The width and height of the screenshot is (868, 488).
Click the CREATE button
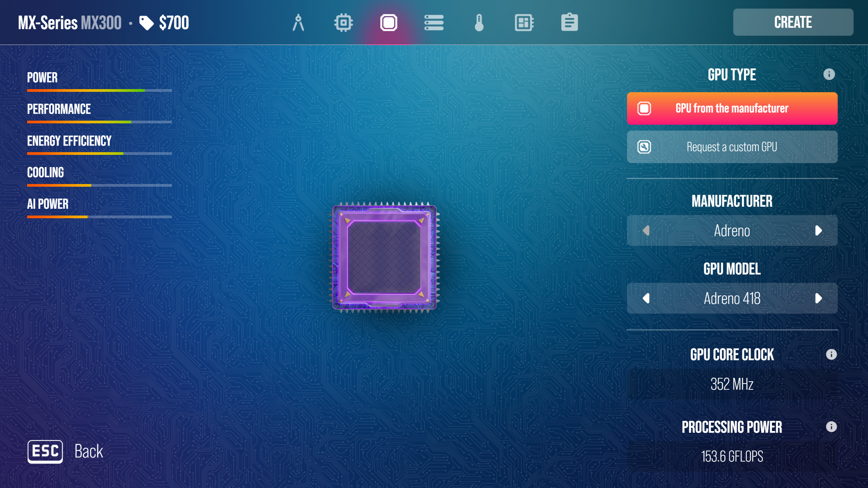click(793, 22)
